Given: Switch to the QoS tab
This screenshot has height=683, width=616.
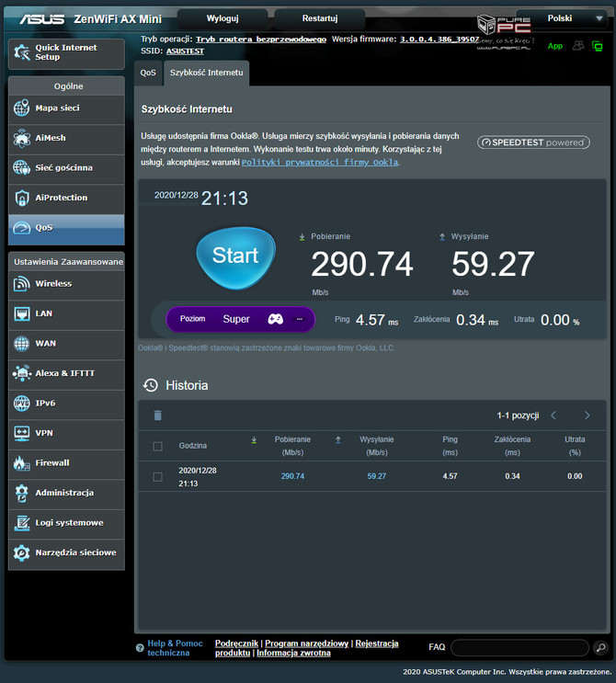Looking at the screenshot, I should [x=148, y=73].
